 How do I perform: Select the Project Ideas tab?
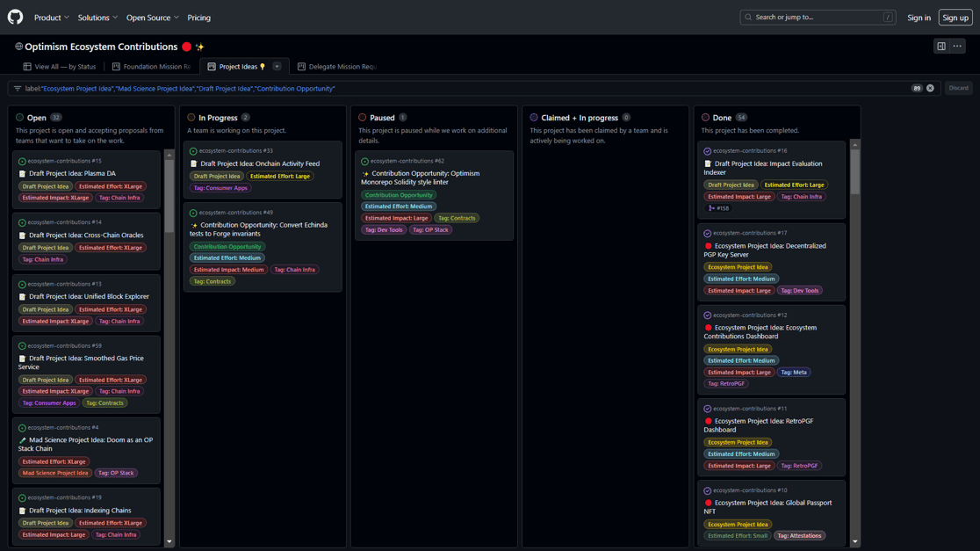pyautogui.click(x=237, y=66)
